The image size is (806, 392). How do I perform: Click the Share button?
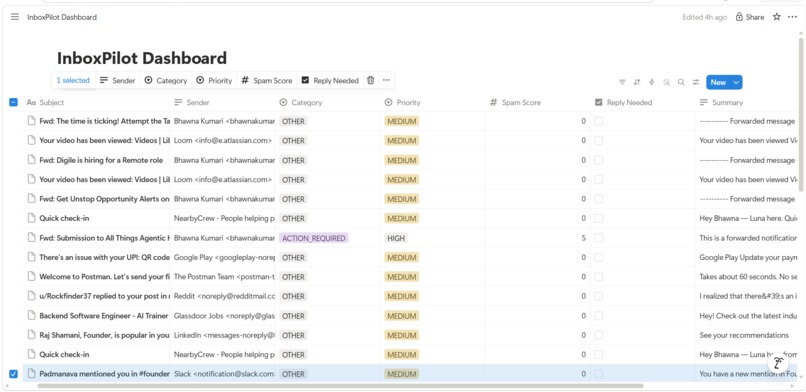click(750, 17)
